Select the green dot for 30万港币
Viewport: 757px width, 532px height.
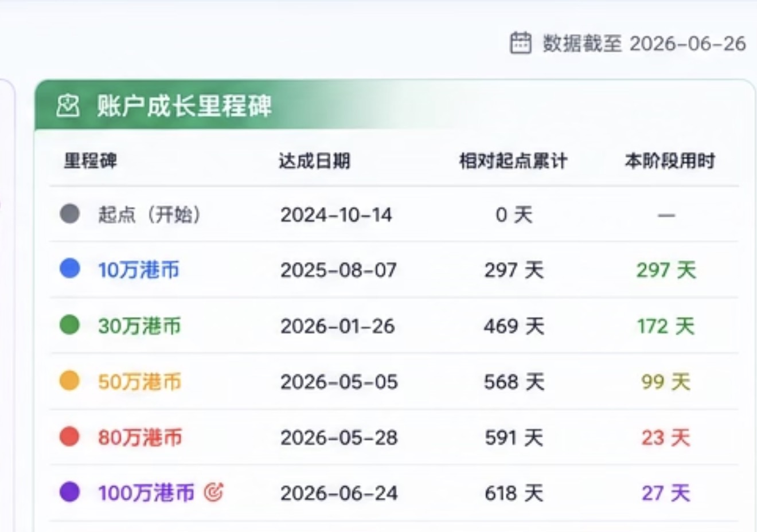(x=70, y=324)
